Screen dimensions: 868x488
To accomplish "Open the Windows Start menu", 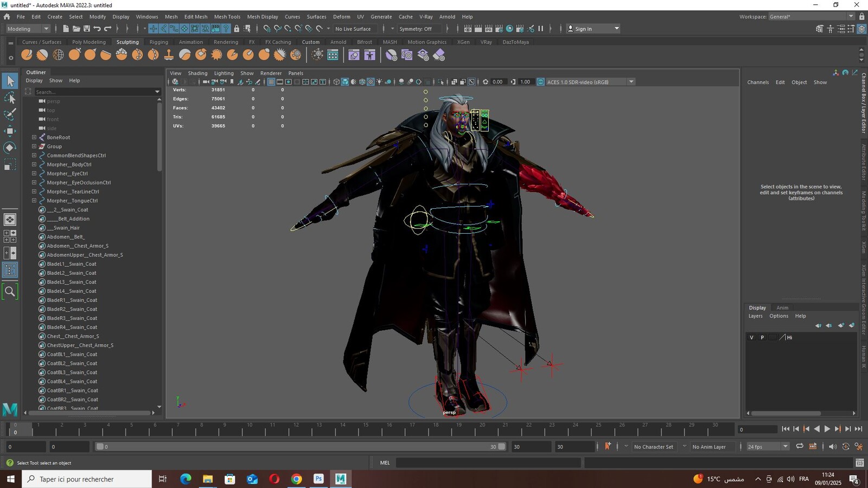I will pos(11,479).
